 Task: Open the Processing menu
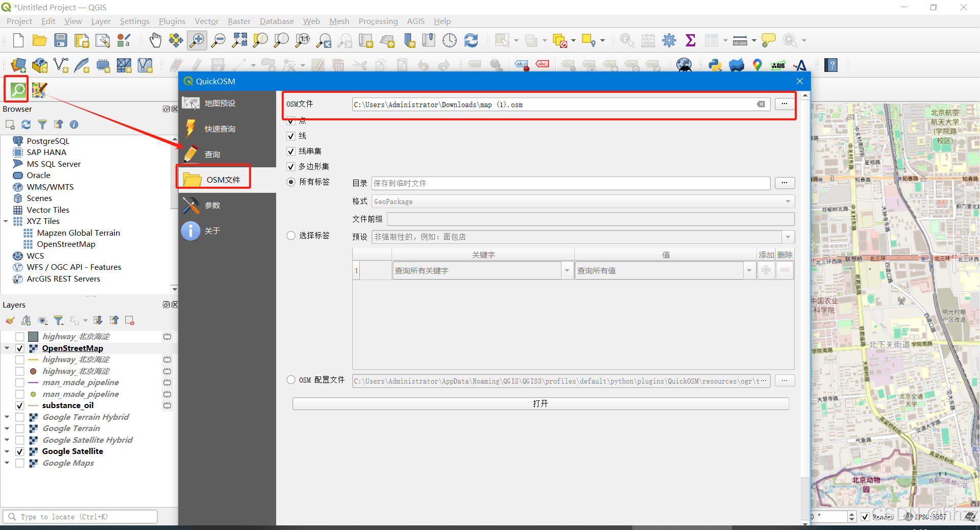point(378,21)
